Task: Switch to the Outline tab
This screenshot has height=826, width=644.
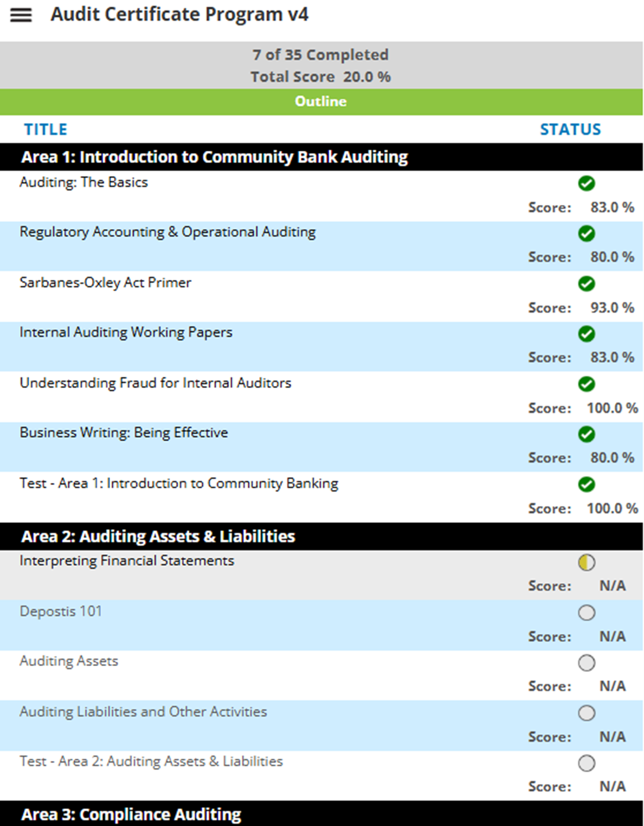Action: (x=320, y=101)
